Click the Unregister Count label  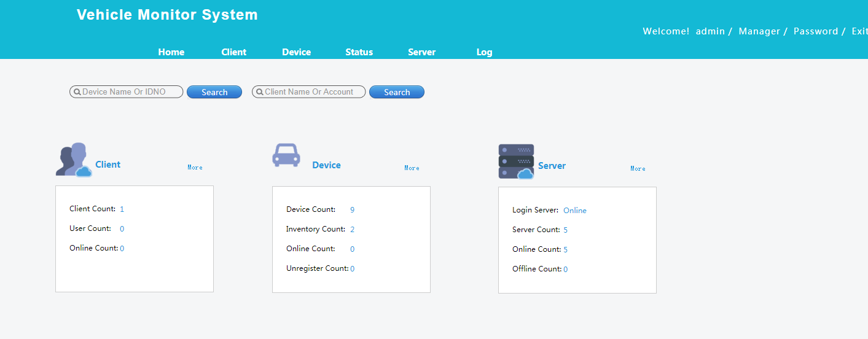(x=318, y=268)
